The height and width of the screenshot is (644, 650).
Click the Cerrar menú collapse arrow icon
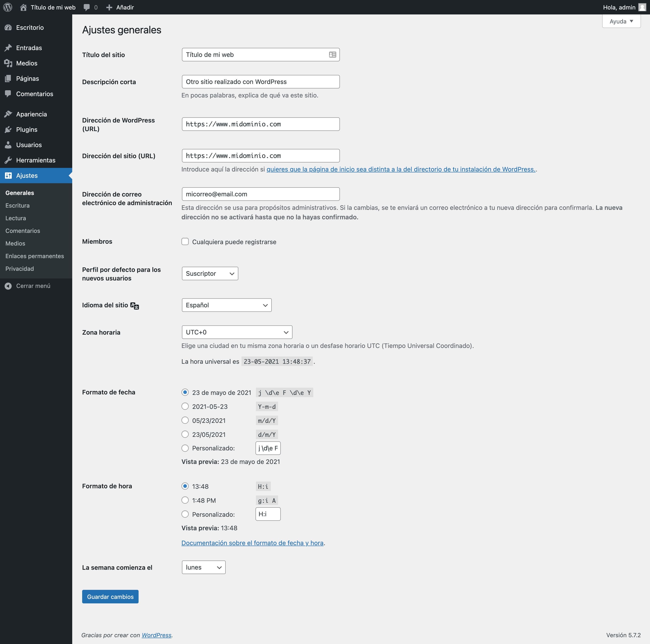8,286
